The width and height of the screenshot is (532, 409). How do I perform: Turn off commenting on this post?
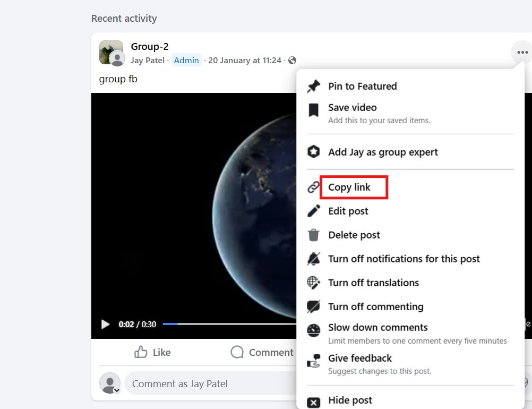[x=375, y=306]
